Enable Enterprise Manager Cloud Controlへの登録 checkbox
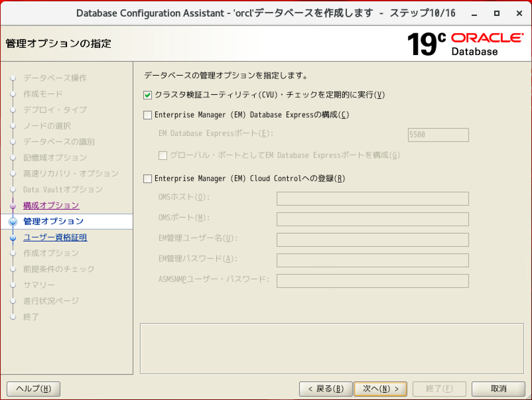The width and height of the screenshot is (532, 400). click(148, 179)
